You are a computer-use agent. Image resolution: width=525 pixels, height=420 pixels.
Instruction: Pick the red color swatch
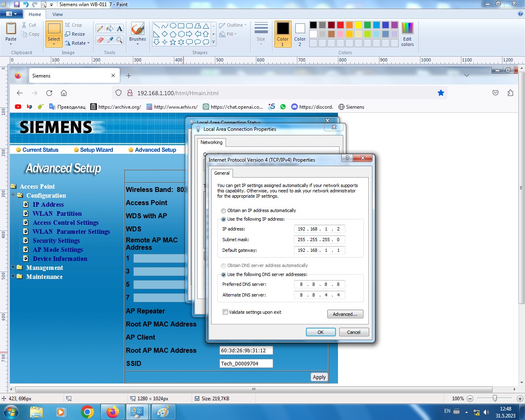click(340, 25)
